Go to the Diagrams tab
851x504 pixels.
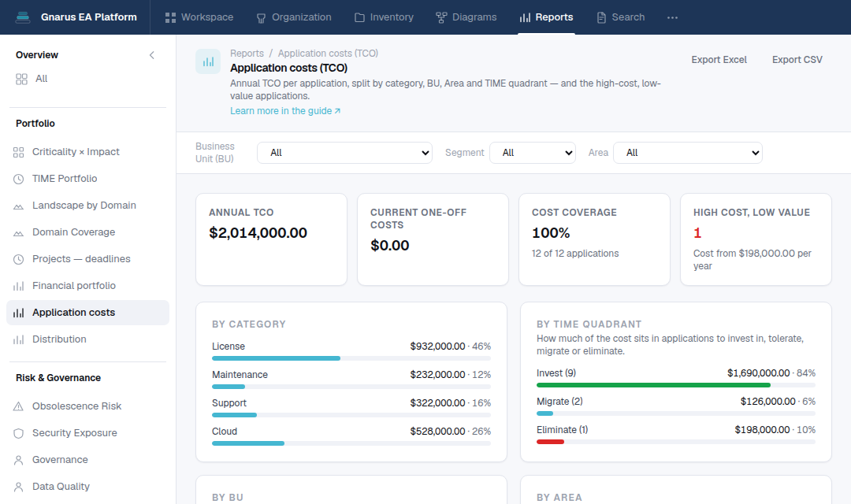click(x=466, y=17)
